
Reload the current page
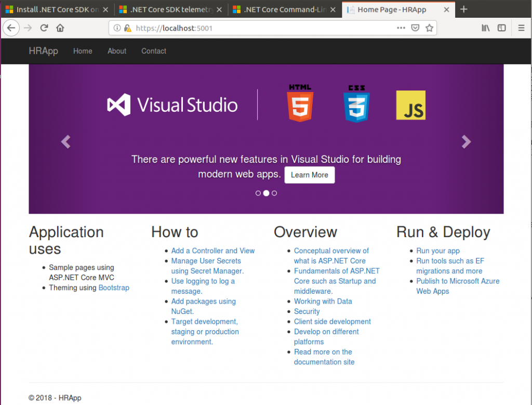[44, 28]
